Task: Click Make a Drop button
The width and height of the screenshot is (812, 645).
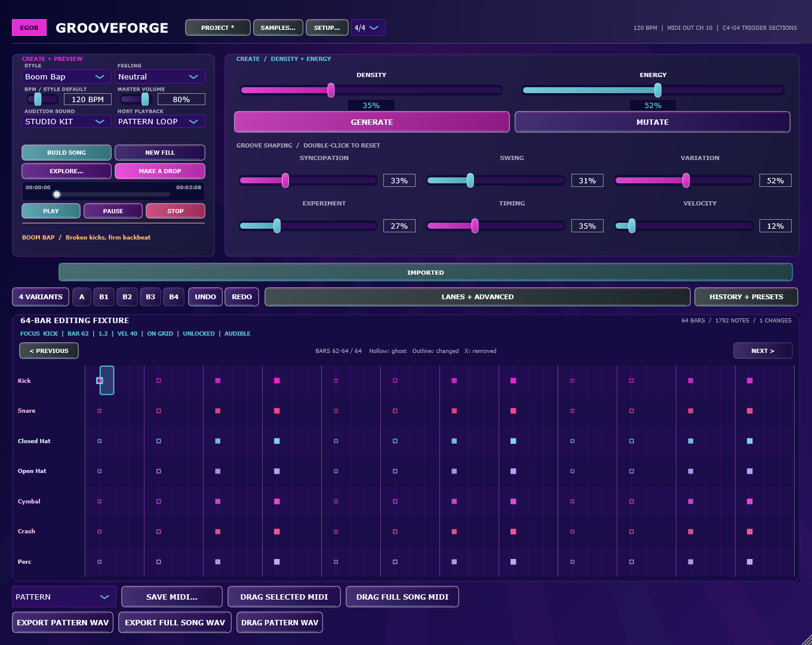Action: click(x=160, y=171)
